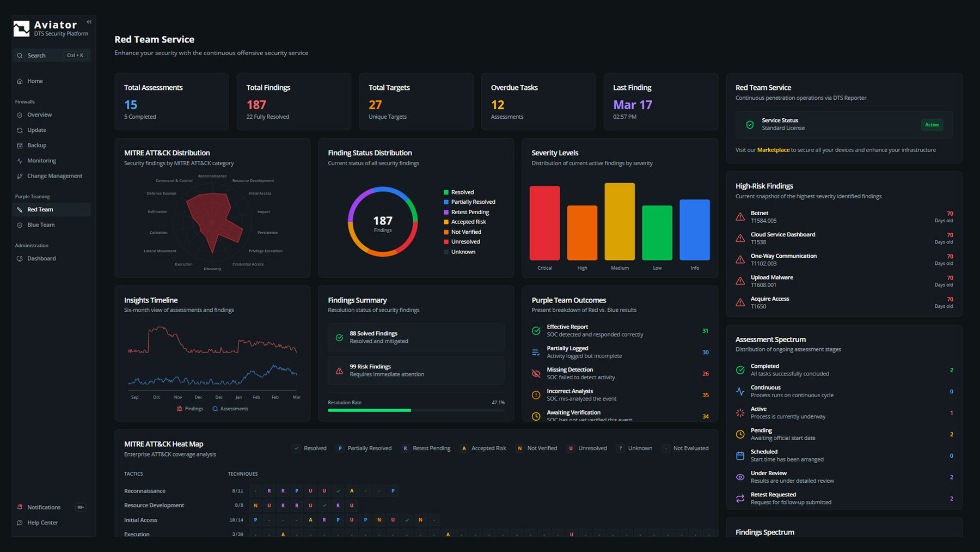The image size is (980, 552).
Task: Open the administration Dashboard
Action: (x=41, y=259)
